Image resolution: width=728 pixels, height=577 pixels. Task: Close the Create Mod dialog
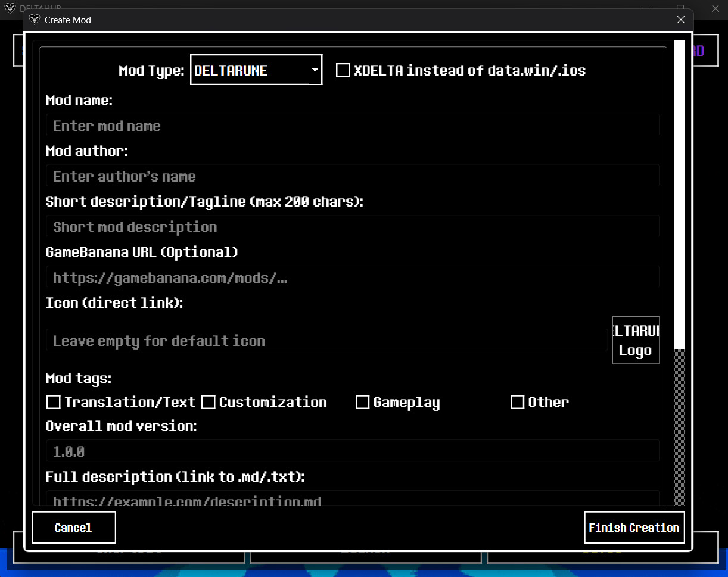click(680, 20)
